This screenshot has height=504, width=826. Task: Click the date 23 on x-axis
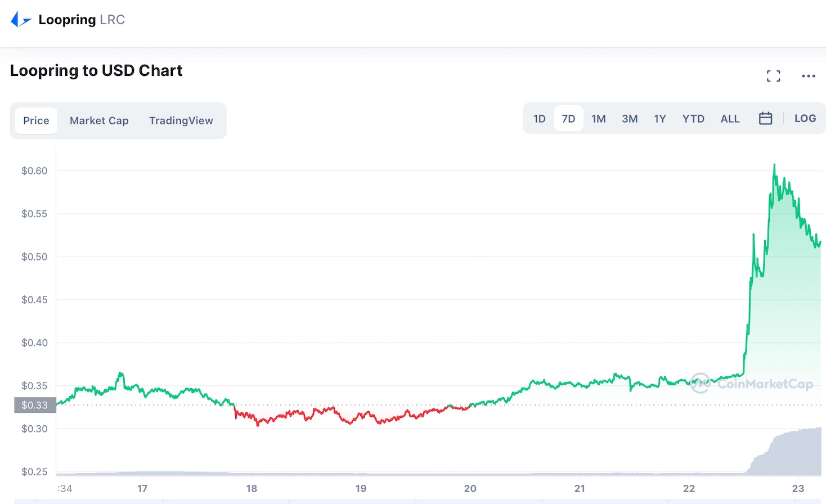tap(798, 488)
